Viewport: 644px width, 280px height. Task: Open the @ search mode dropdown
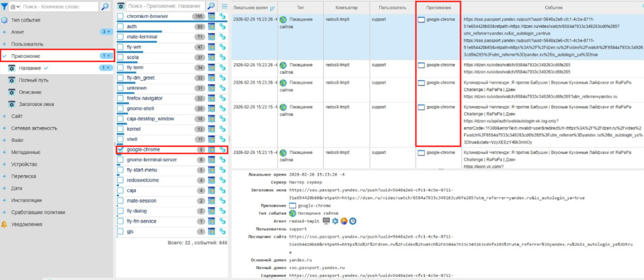coord(15,7)
